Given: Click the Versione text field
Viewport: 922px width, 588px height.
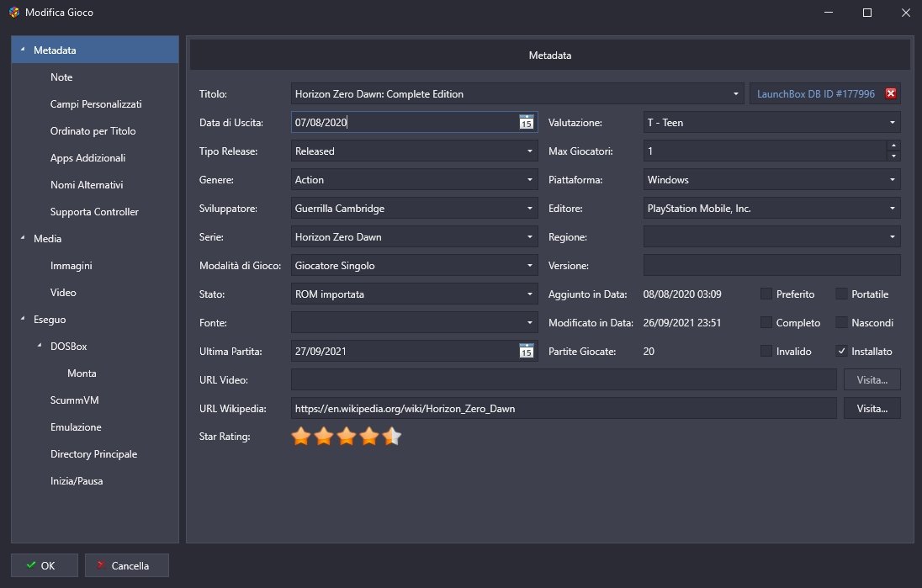Looking at the screenshot, I should 771,266.
